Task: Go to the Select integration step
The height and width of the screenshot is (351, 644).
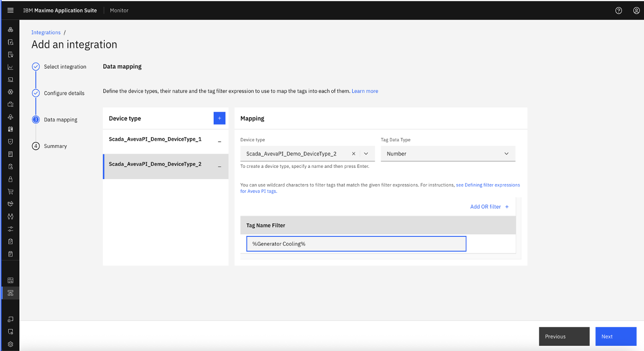Action: [65, 67]
